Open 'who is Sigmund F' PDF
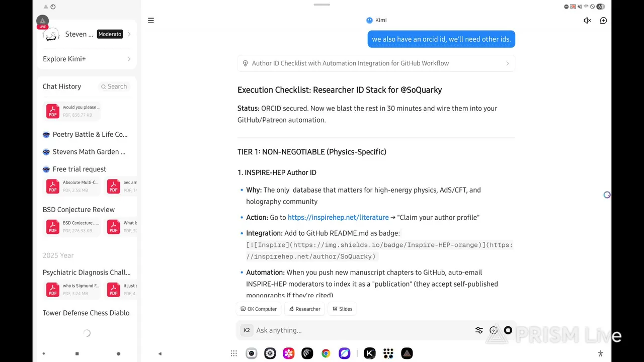 (73, 290)
